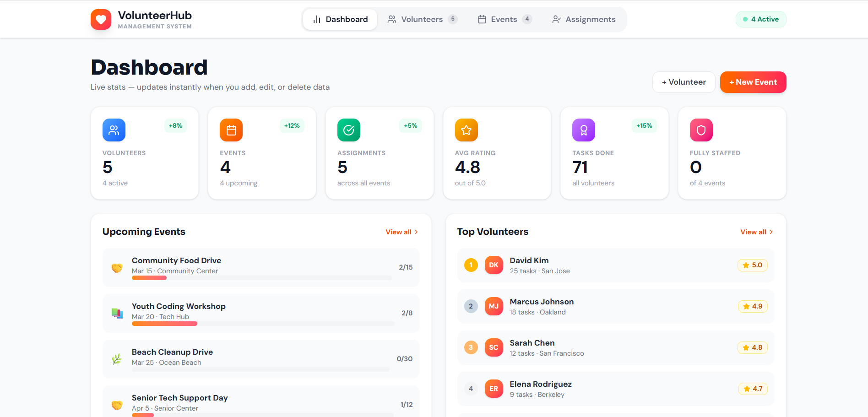
Task: Click the pink shield Fully Staffed icon
Action: click(x=701, y=130)
